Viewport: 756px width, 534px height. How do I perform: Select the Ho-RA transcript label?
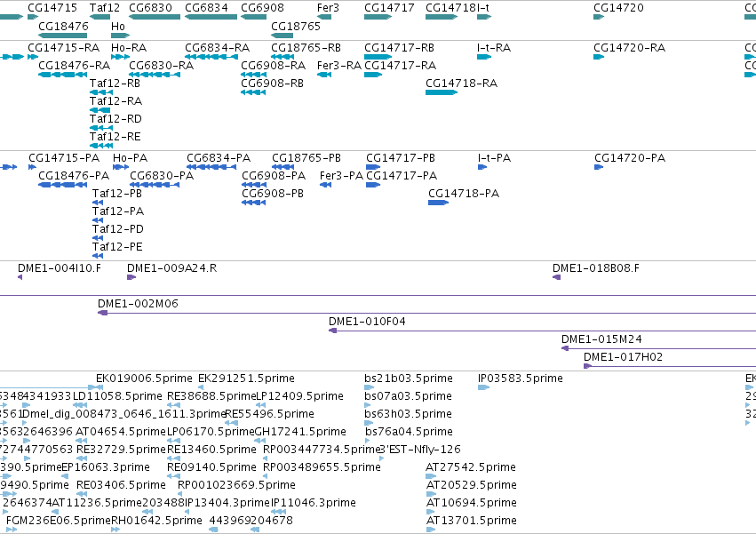pos(129,48)
